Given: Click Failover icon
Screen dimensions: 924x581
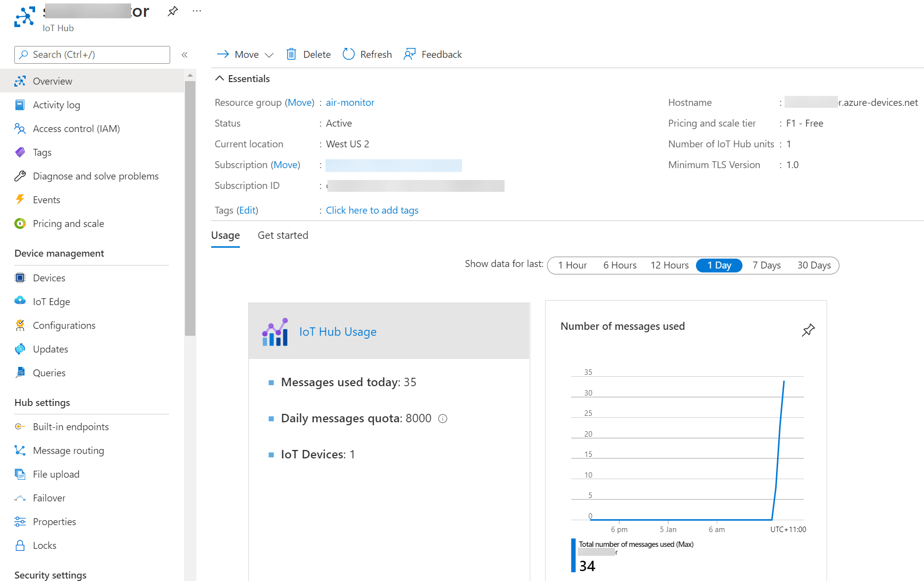Looking at the screenshot, I should coord(20,498).
